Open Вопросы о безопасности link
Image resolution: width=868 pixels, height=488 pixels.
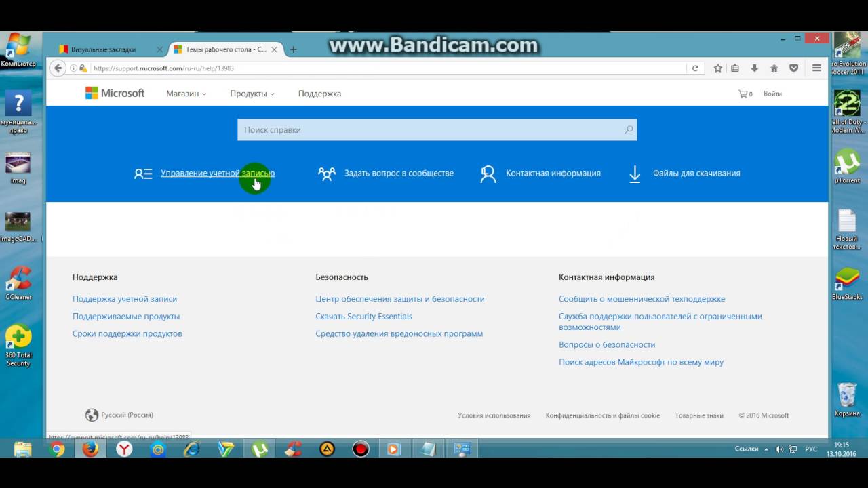(x=607, y=344)
